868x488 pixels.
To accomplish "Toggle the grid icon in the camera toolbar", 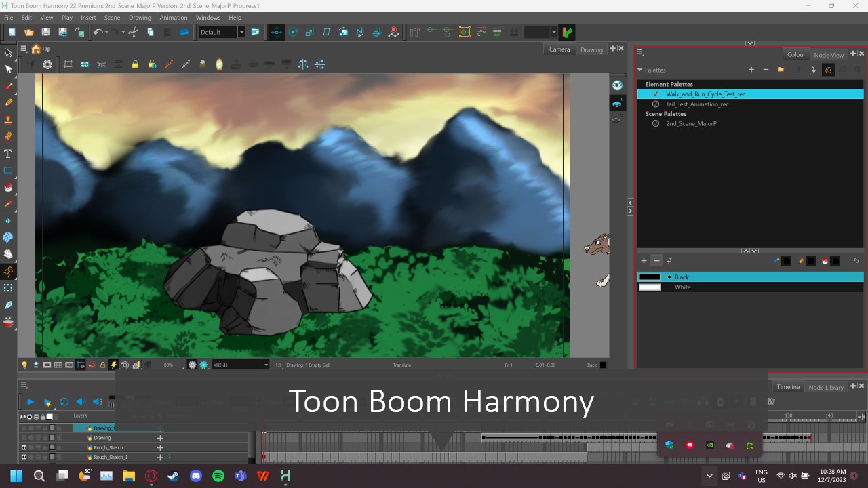I will 68,64.
